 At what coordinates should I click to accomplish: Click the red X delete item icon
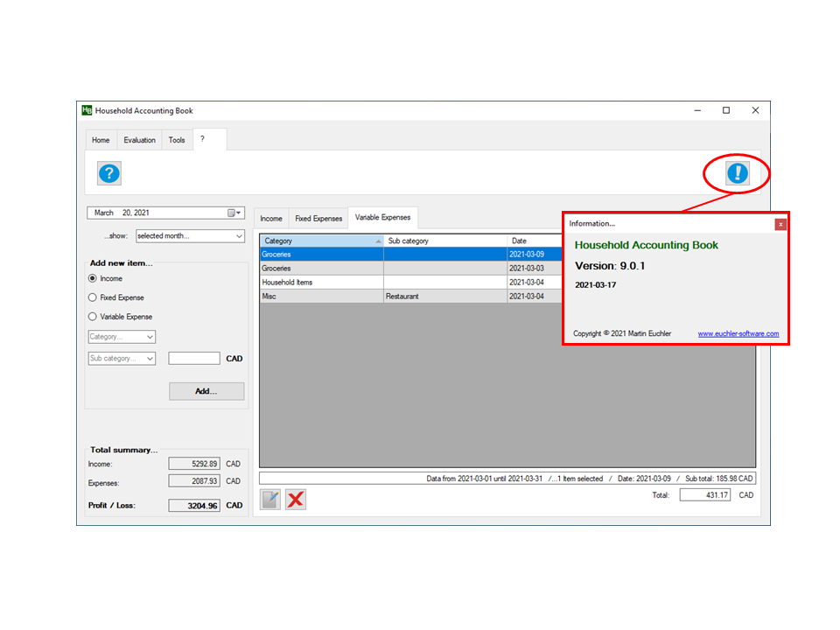(x=296, y=500)
